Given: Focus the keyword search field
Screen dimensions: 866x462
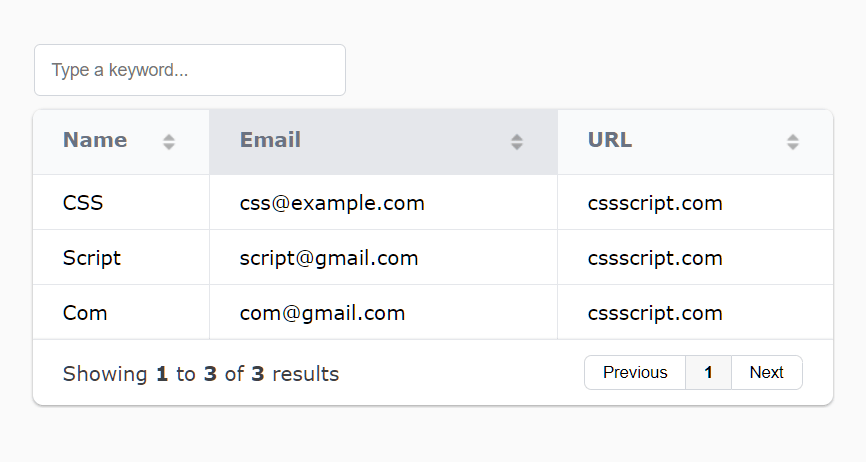Looking at the screenshot, I should [x=190, y=70].
